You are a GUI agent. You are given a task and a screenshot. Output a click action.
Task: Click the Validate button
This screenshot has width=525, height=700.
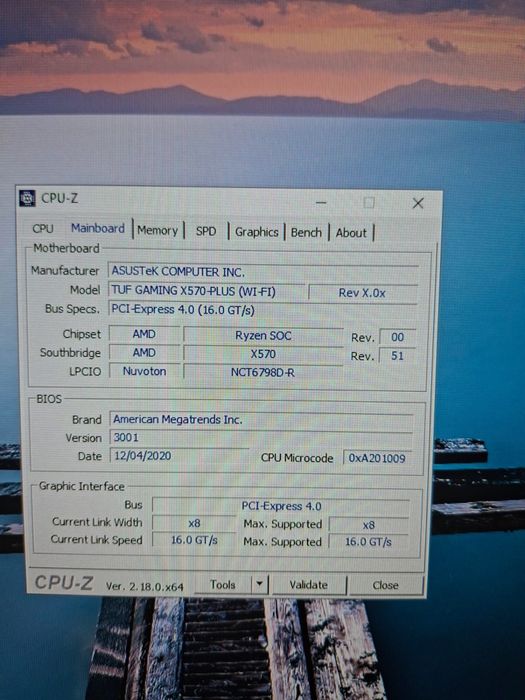308,585
